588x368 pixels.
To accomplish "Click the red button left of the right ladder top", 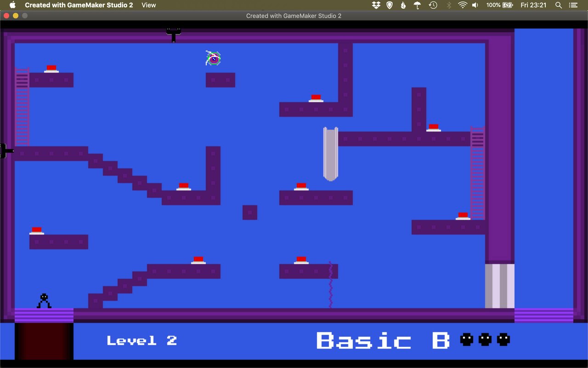I will click(x=434, y=128).
